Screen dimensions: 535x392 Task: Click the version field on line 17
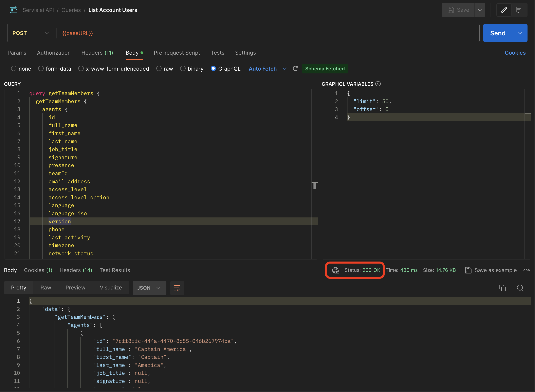click(59, 221)
